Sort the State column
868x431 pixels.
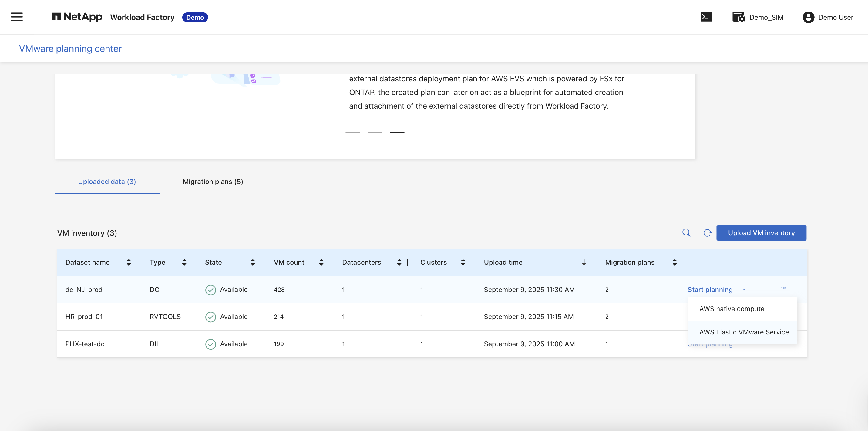click(253, 262)
